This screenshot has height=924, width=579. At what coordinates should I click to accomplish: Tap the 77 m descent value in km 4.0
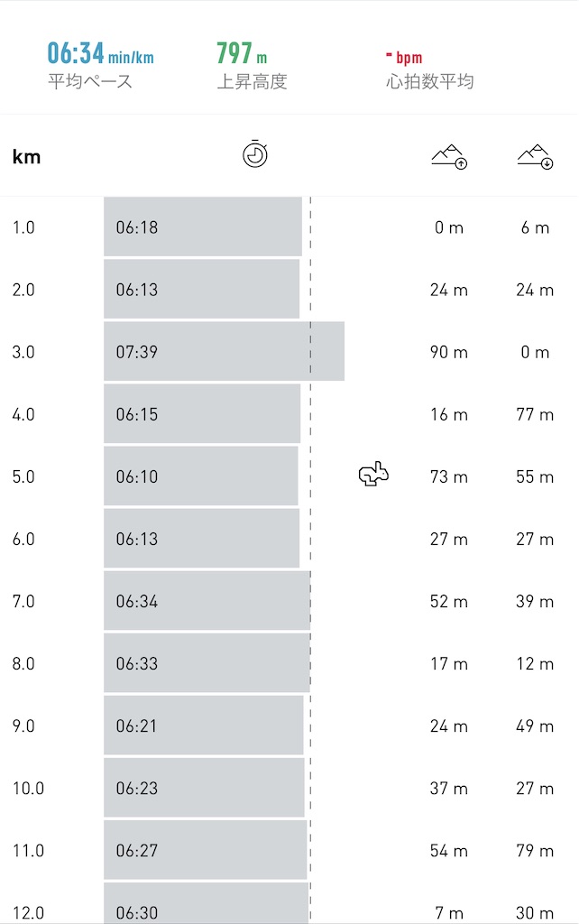point(535,414)
